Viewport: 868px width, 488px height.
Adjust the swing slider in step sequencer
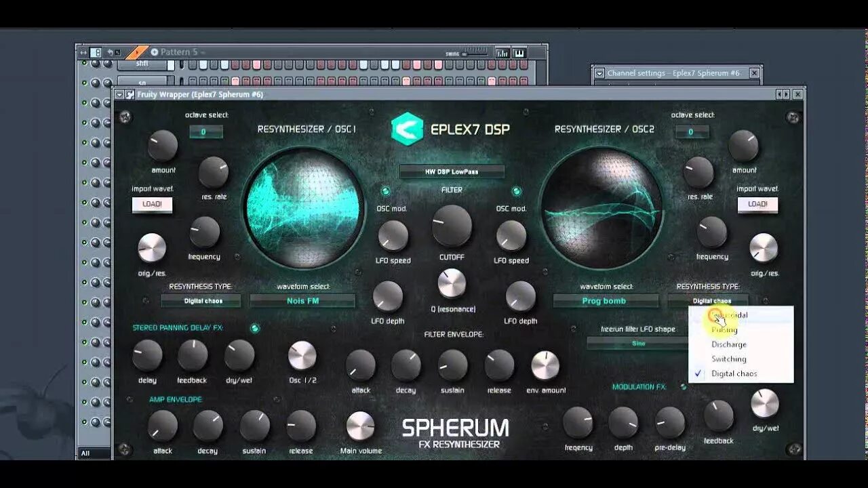[475, 54]
